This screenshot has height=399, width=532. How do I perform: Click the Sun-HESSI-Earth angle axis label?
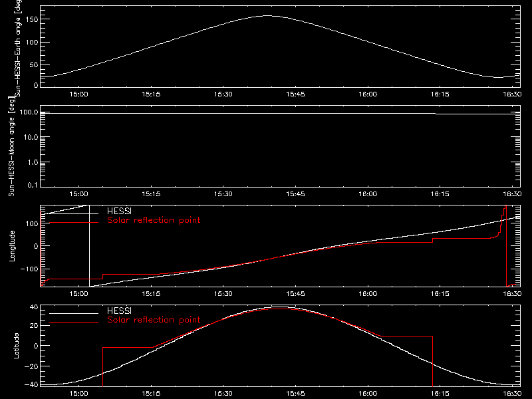18,48
